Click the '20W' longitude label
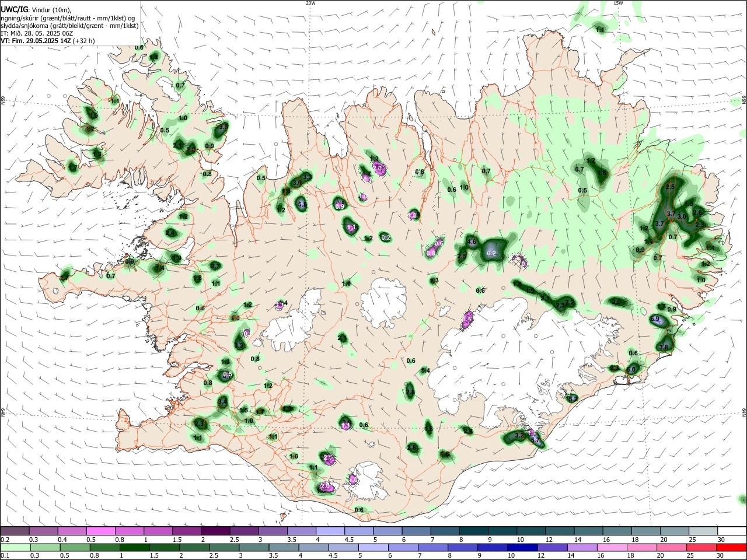747x560 pixels. (310, 3)
